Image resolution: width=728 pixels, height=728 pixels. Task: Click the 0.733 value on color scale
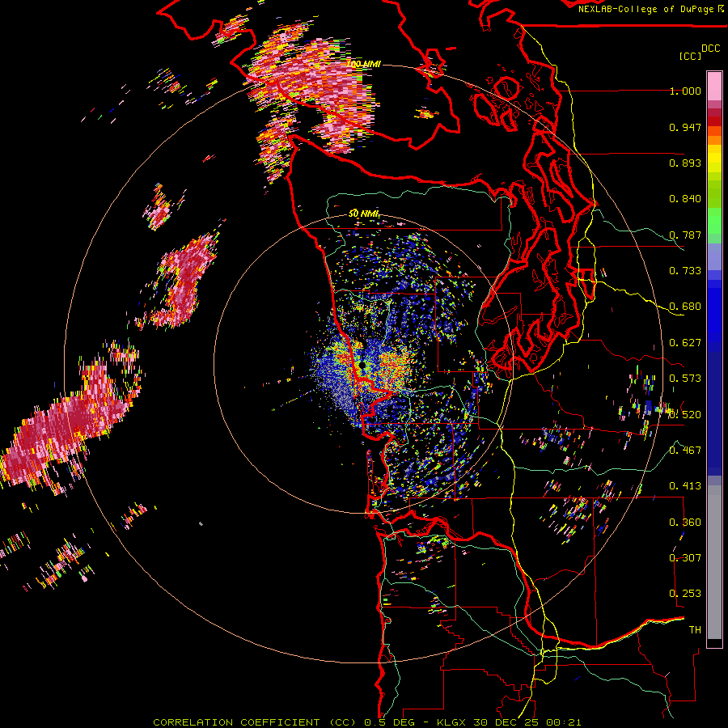(x=685, y=271)
